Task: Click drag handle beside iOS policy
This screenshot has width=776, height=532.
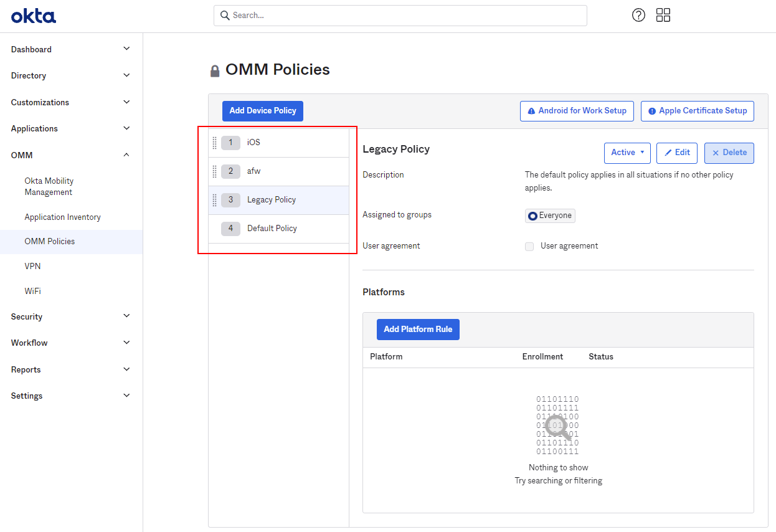Action: (x=215, y=143)
